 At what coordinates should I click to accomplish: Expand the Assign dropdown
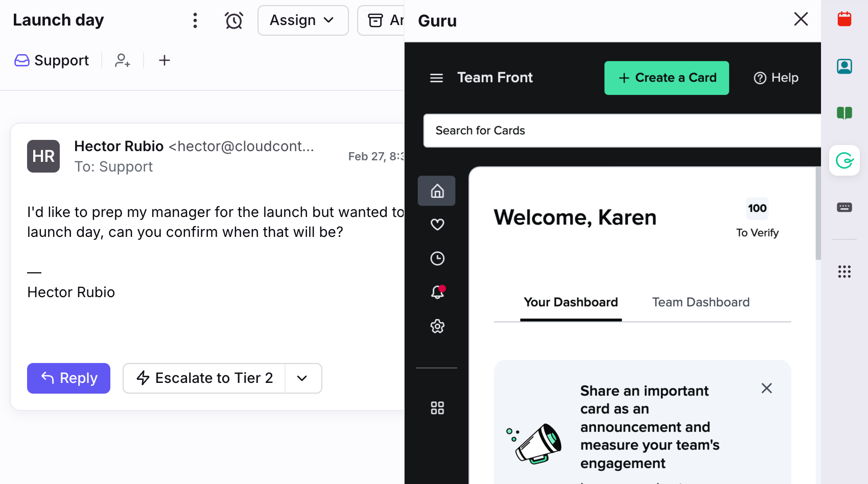302,20
